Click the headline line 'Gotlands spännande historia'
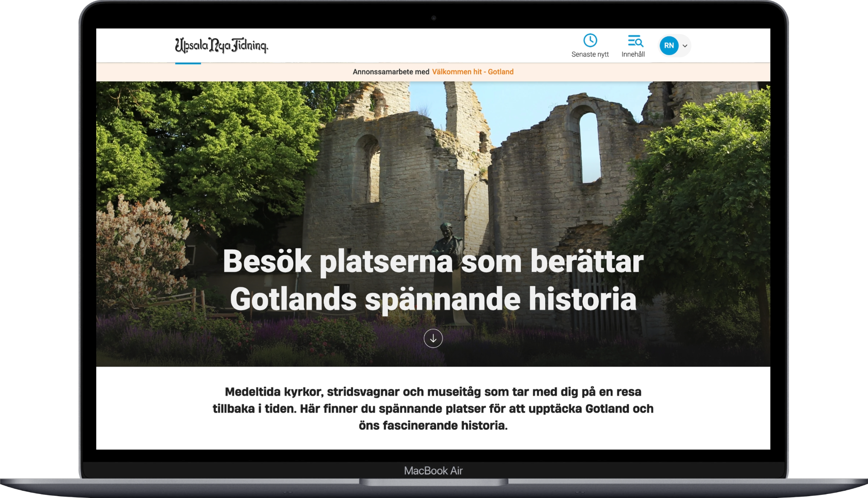868x498 pixels. click(433, 299)
